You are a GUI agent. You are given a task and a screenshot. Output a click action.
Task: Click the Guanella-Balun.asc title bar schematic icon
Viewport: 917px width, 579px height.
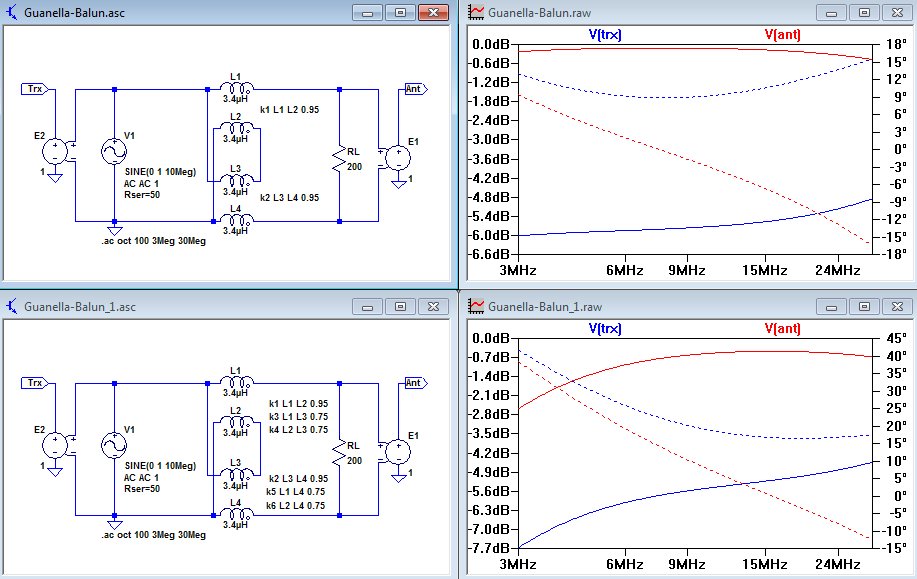(x=12, y=13)
